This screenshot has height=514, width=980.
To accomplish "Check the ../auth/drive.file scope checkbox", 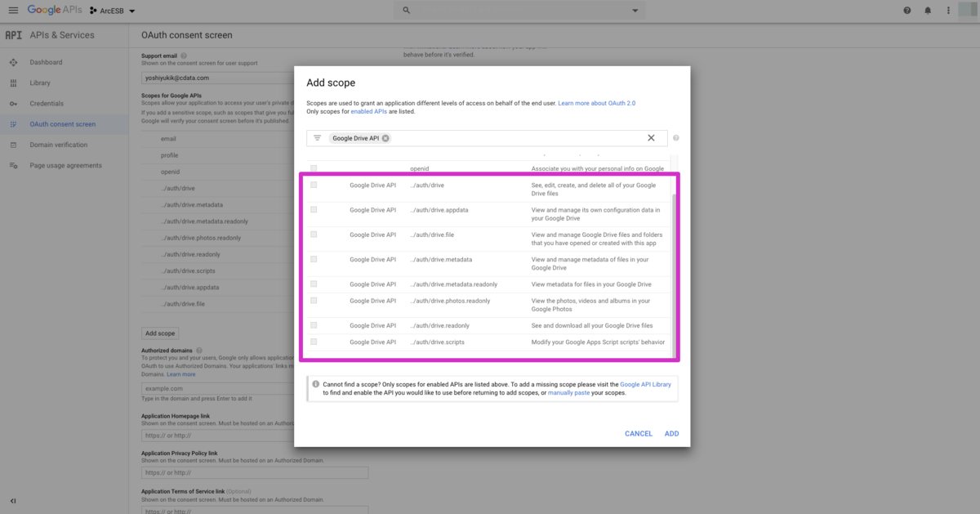I will (314, 235).
